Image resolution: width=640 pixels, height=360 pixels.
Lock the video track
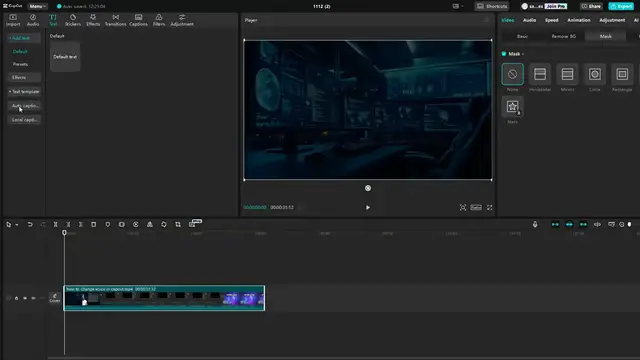[x=16, y=298]
